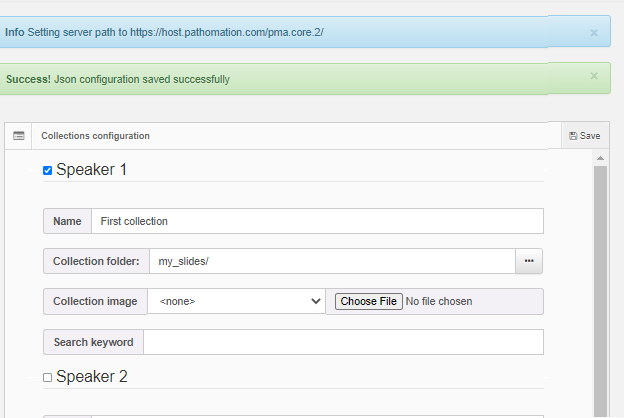The height and width of the screenshot is (418, 624).
Task: Focus the Collection folder path field
Action: pos(331,261)
